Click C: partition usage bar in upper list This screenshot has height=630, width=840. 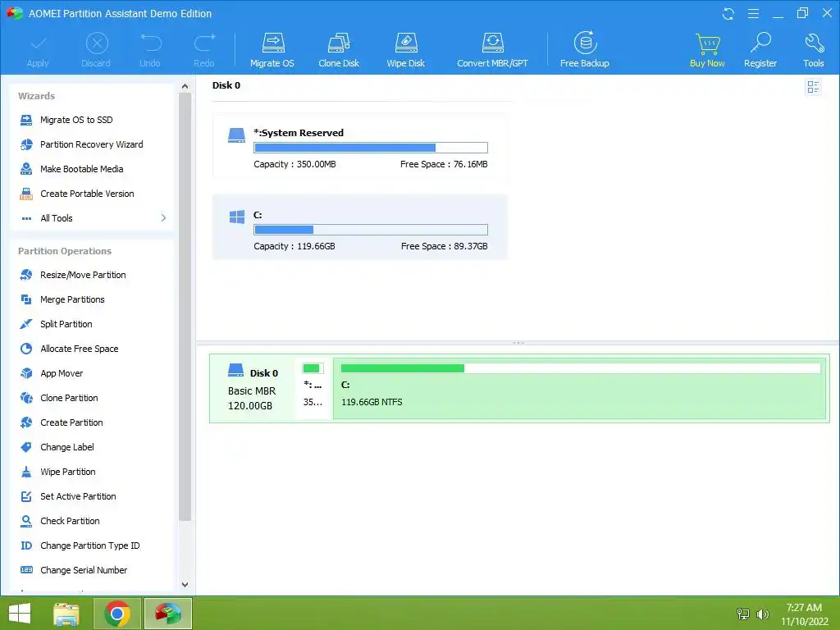pyautogui.click(x=371, y=230)
